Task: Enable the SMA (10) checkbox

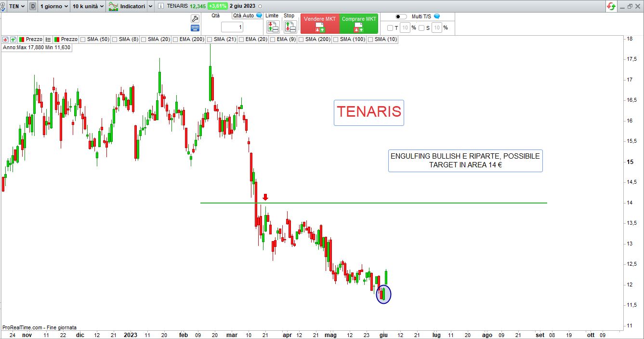Action: (x=370, y=40)
